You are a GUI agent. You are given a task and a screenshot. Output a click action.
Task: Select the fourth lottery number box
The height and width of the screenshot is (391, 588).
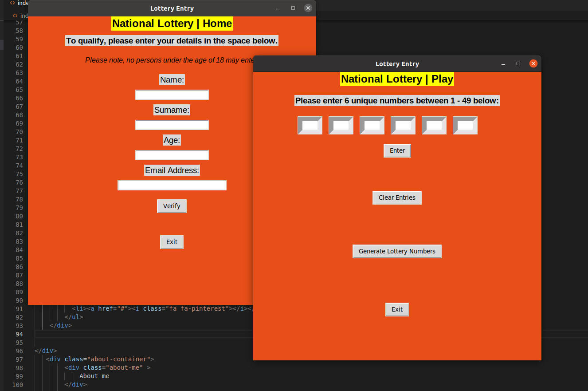(x=403, y=126)
